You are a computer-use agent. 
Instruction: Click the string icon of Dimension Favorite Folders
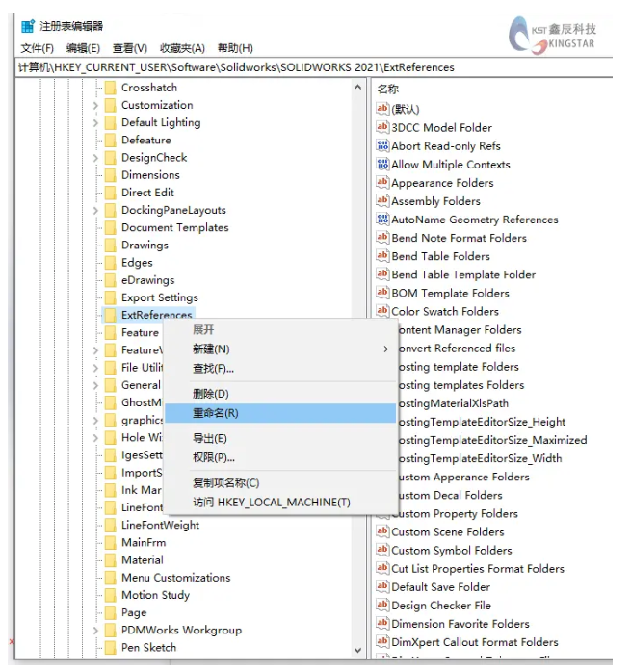click(382, 624)
